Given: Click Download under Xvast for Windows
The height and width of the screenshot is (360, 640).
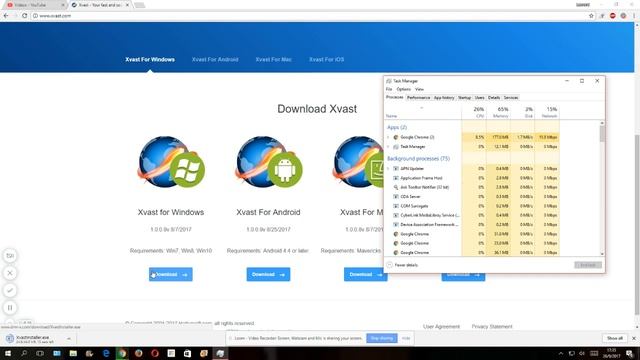Looking at the screenshot, I should pyautogui.click(x=171, y=274).
